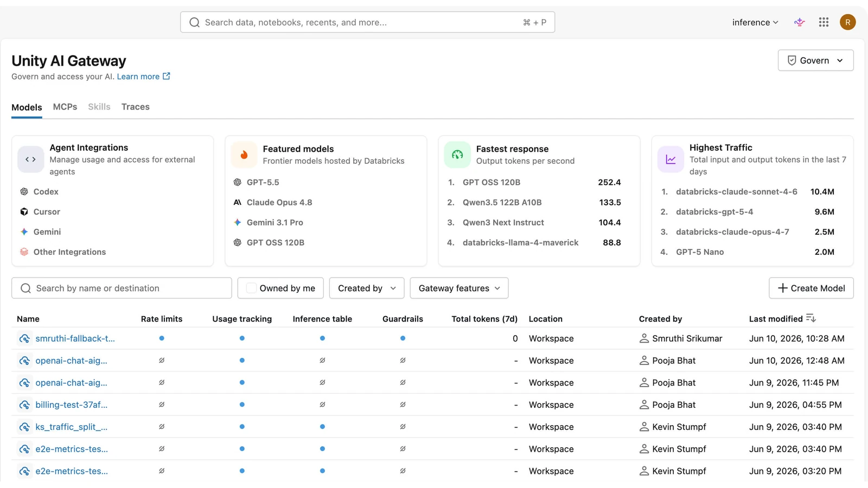Viewport: 868px width, 488px height.
Task: Click the endpoint icon for smruthi-fallback row
Action: coord(24,339)
